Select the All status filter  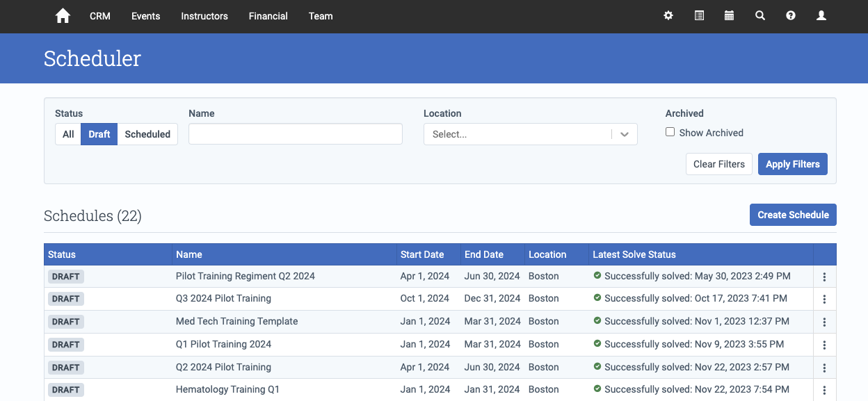68,134
